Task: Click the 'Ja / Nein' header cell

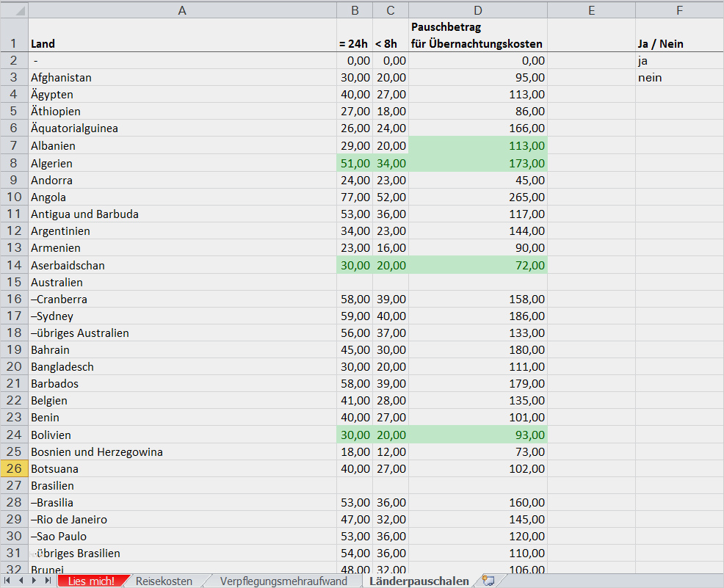Action: pyautogui.click(x=679, y=35)
